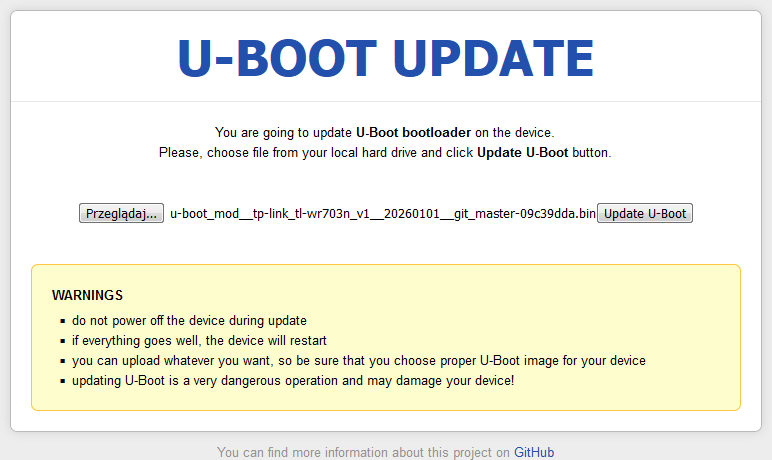Click the bullet before "you can upload whatever"
This screenshot has width=772, height=460.
[62, 361]
